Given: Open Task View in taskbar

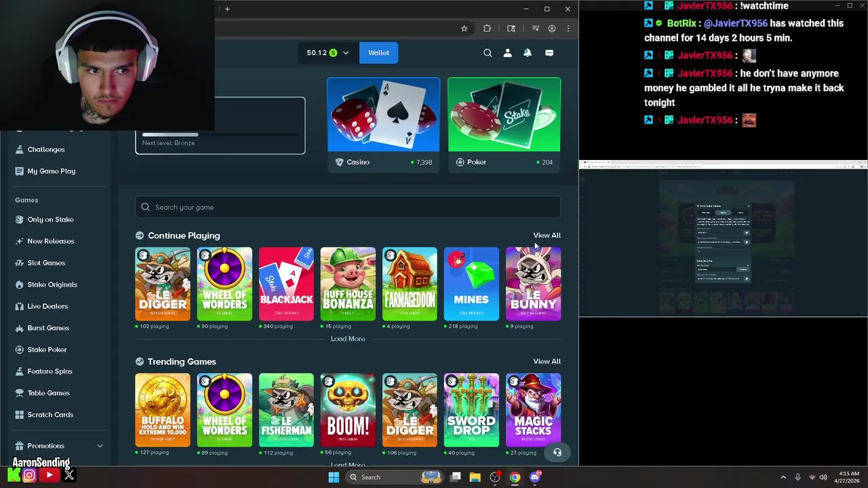Looking at the screenshot, I should (455, 477).
